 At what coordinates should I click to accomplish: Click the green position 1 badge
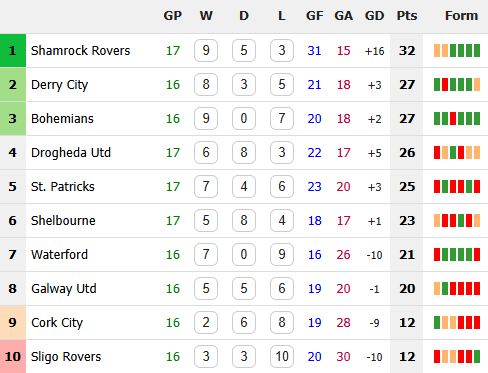pyautogui.click(x=13, y=51)
